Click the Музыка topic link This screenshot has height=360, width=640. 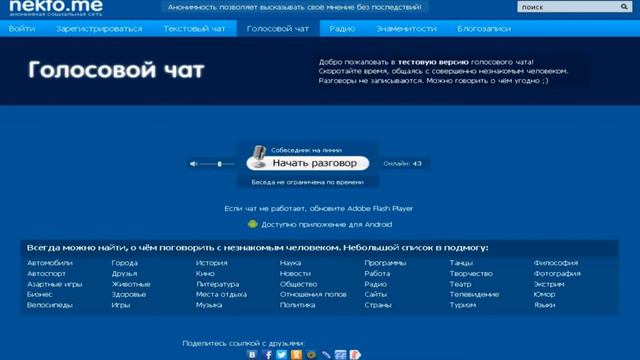[209, 305]
